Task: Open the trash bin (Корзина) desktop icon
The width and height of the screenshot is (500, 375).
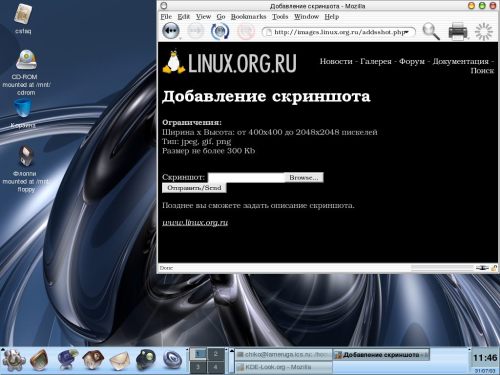Action: tap(23, 108)
